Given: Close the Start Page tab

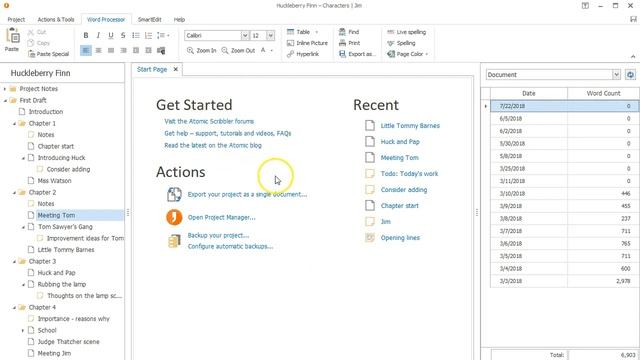Looking at the screenshot, I should click(x=176, y=69).
